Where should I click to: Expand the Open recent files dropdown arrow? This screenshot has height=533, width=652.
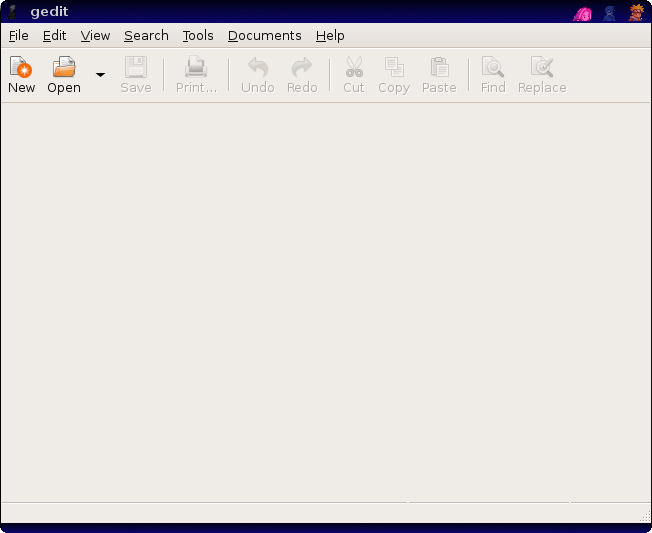100,75
